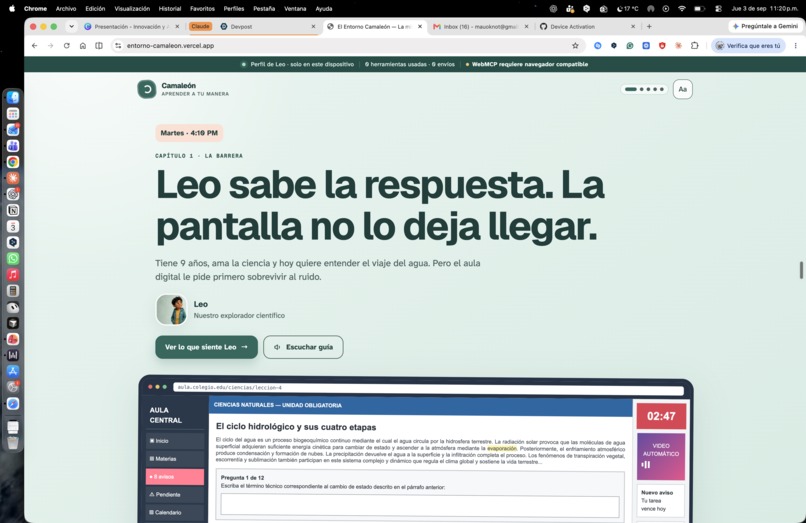Open the Ventana menu

click(295, 9)
